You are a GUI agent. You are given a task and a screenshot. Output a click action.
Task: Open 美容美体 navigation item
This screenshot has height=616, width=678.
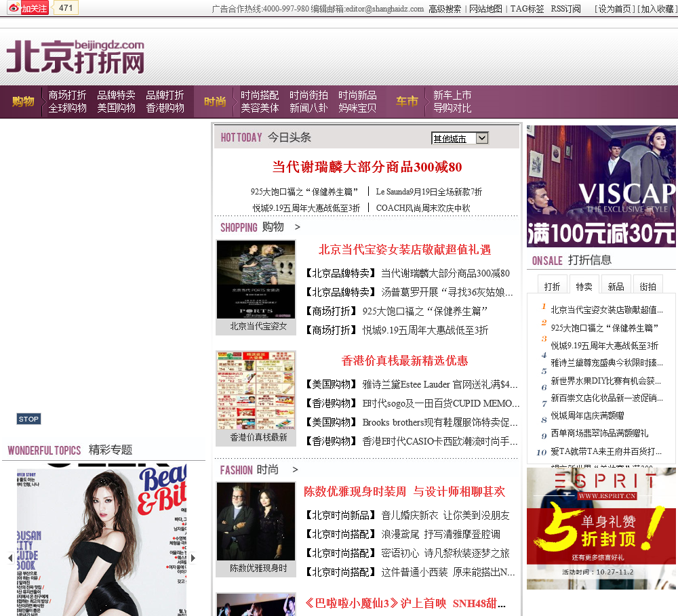point(260,108)
